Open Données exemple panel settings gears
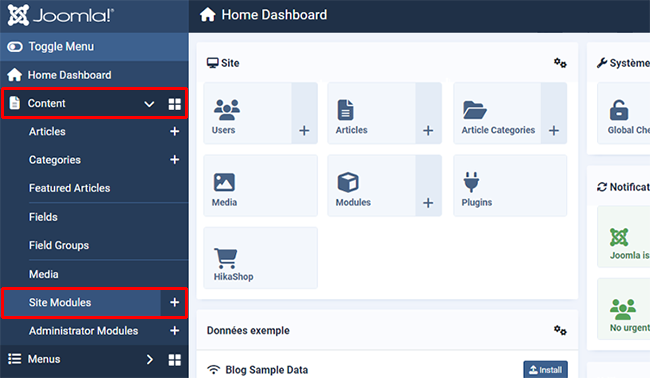Image resolution: width=650 pixels, height=378 pixels. pyautogui.click(x=560, y=330)
